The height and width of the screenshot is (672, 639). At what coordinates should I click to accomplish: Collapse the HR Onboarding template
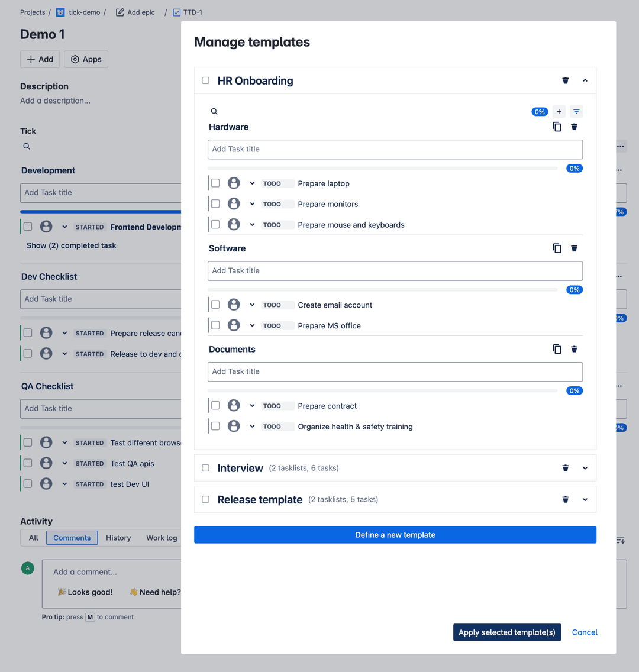[x=585, y=80]
